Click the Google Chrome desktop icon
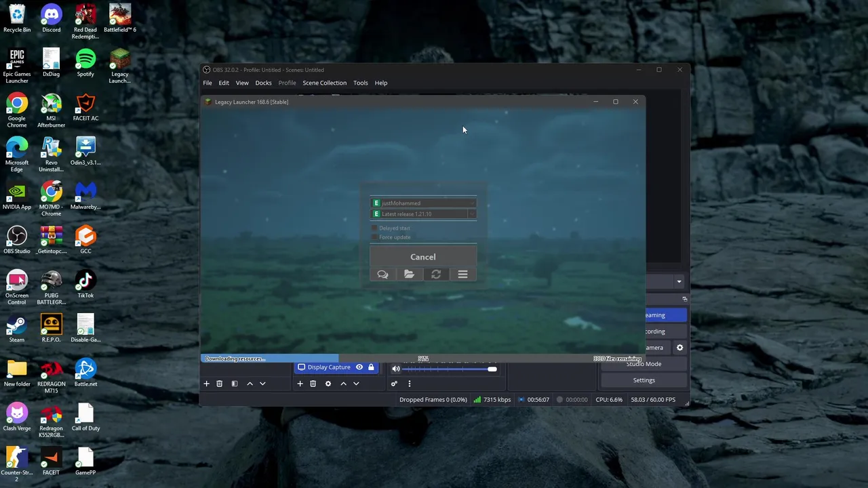 coord(17,110)
